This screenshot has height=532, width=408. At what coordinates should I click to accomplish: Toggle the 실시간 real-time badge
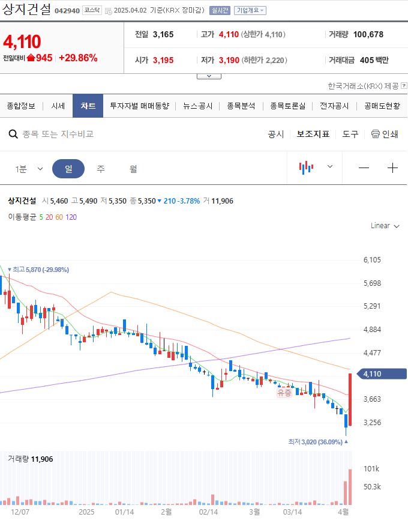coord(220,11)
